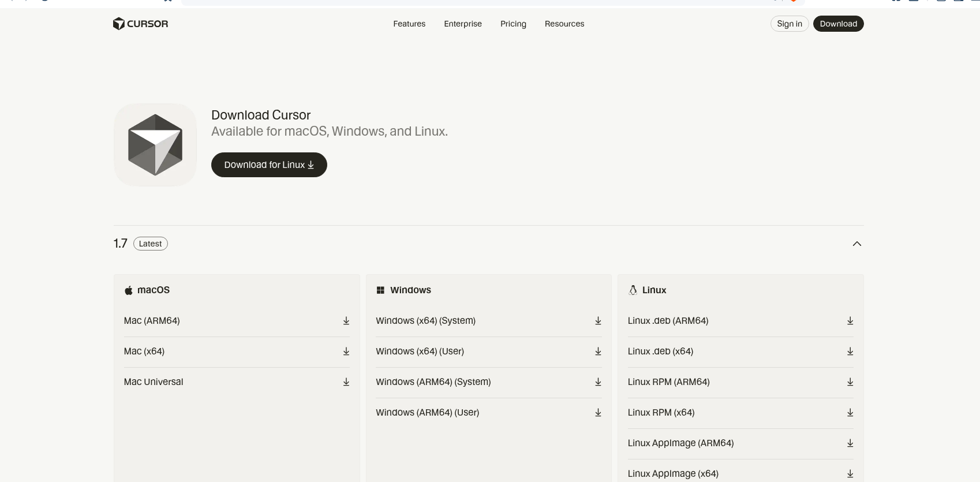Click the Download Cursor heading
Viewport: 980px width, 482px height.
[x=261, y=115]
